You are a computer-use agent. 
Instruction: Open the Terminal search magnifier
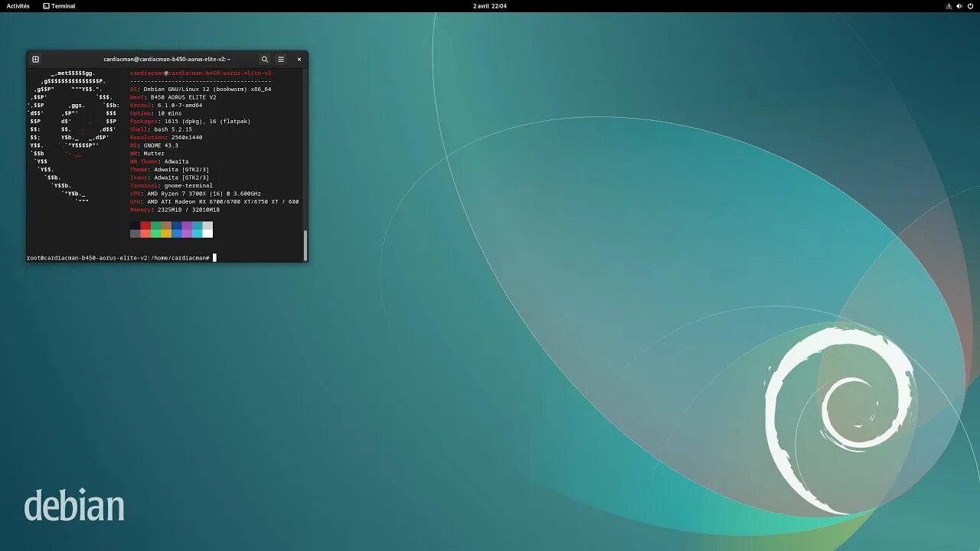(x=265, y=59)
